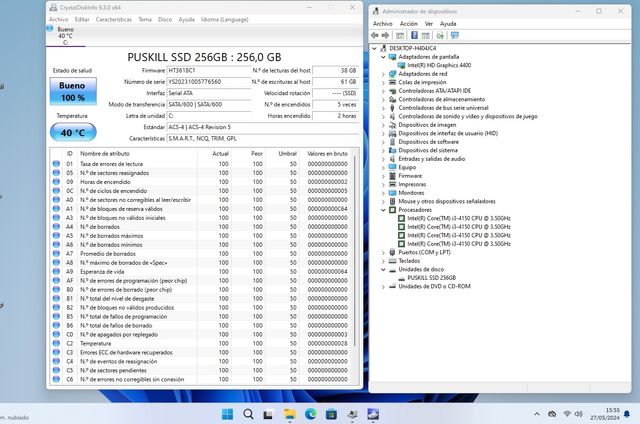
Task: Click the CrystalDiskInfo taskbar icon
Action: click(373, 414)
